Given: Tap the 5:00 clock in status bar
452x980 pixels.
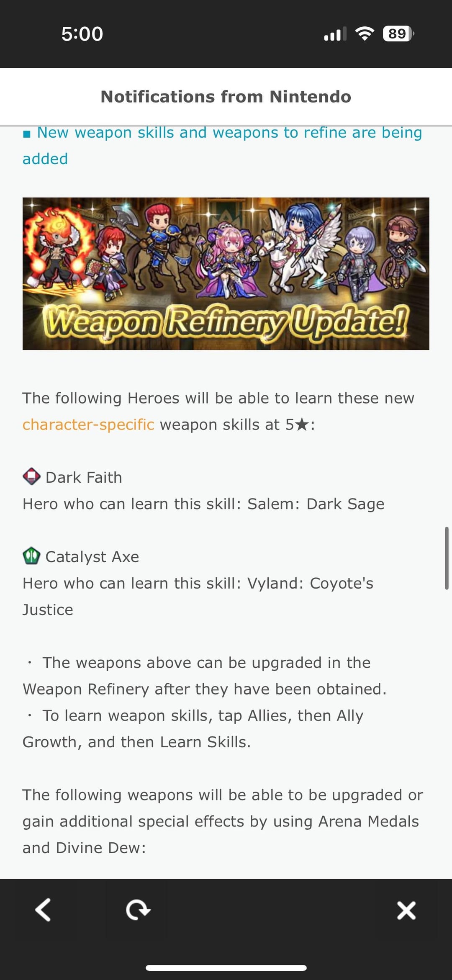Looking at the screenshot, I should 82,34.
